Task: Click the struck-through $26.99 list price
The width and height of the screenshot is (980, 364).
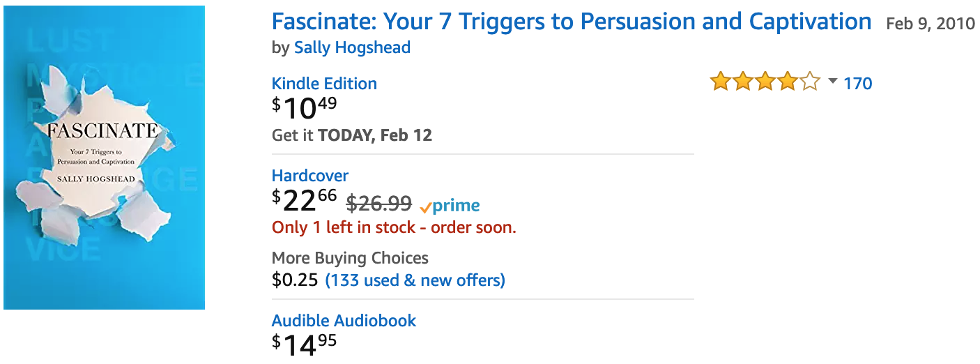Action: (x=379, y=204)
